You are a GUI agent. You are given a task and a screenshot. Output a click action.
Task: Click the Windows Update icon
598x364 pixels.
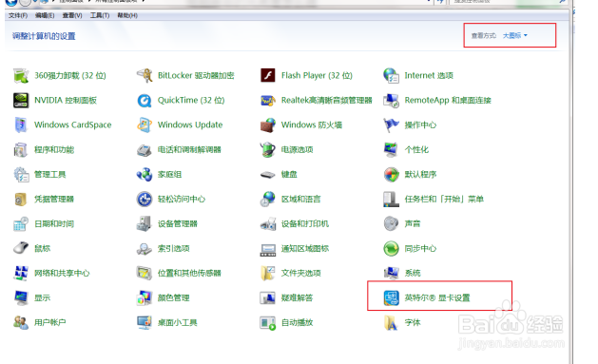click(x=145, y=125)
